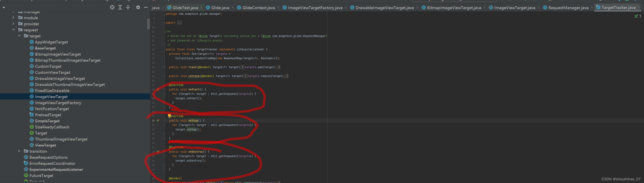Select the module folder row
Image resolution: width=644 pixels, height=183 pixels.
click(75, 18)
